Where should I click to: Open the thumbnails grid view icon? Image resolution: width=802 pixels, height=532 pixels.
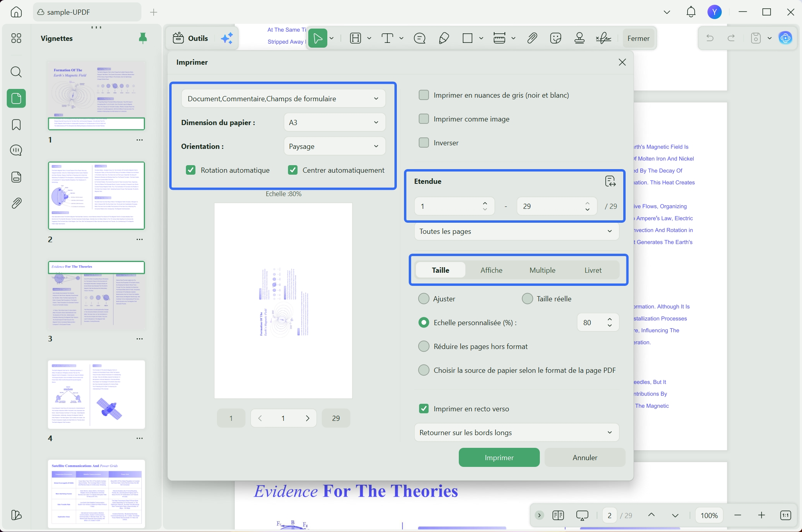click(16, 38)
